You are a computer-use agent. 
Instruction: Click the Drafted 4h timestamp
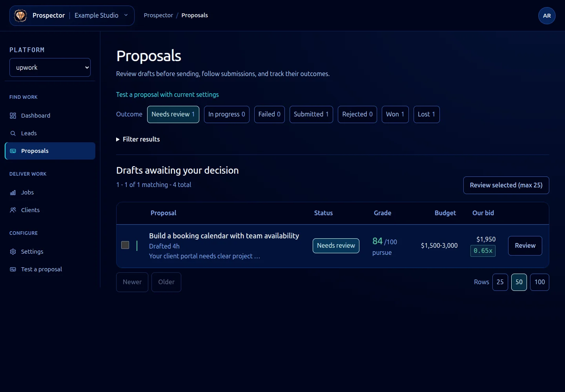point(164,246)
